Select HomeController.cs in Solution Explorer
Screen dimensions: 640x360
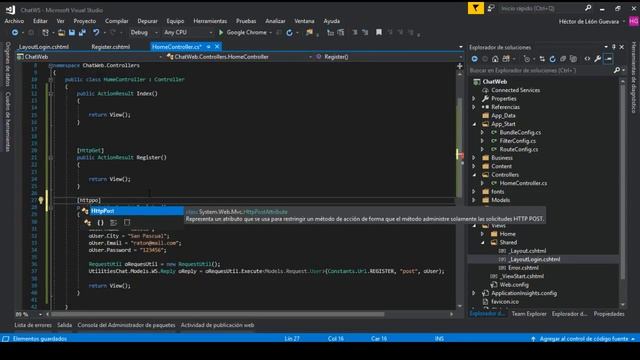click(523, 183)
